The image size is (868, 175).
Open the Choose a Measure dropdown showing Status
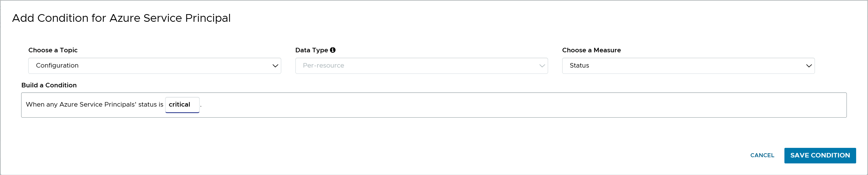[688, 66]
